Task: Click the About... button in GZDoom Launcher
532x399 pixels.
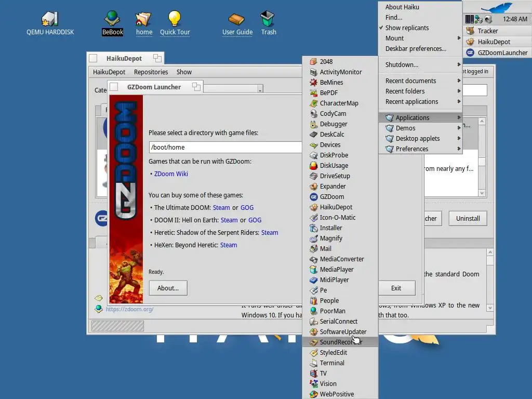Action: [168, 288]
